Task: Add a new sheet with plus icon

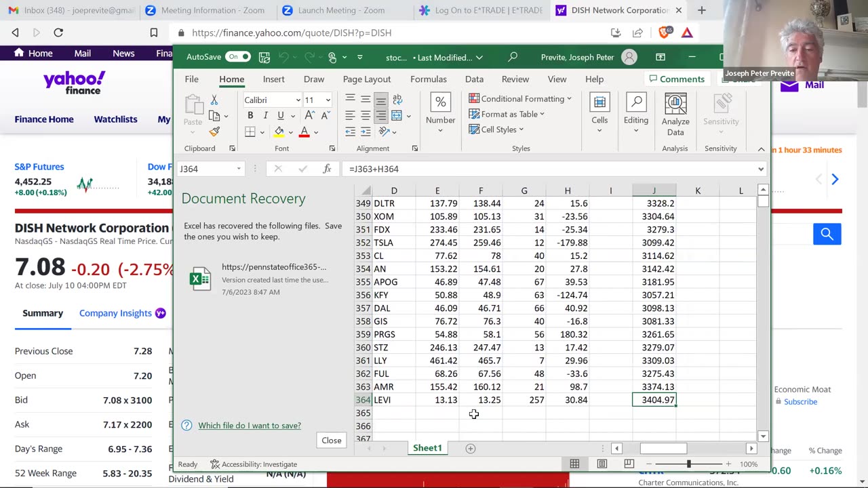Action: [470, 448]
